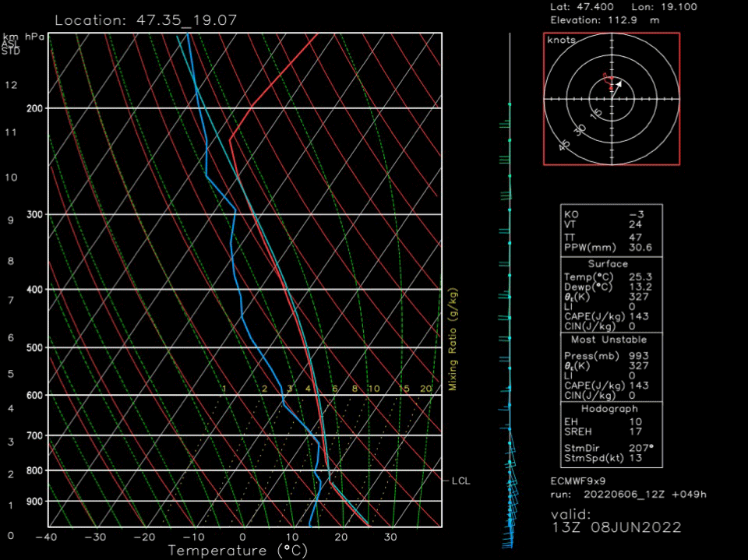Click the white arrow in the hodograph
This screenshot has height=560, width=748.
coord(618,84)
